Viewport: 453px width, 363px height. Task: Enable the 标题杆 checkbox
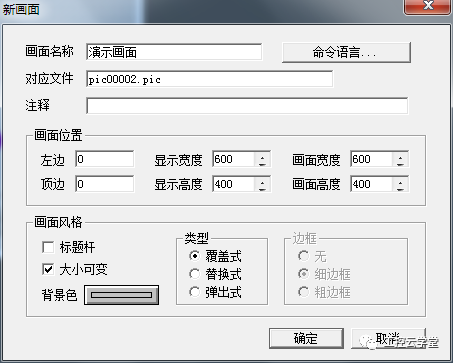[48, 247]
